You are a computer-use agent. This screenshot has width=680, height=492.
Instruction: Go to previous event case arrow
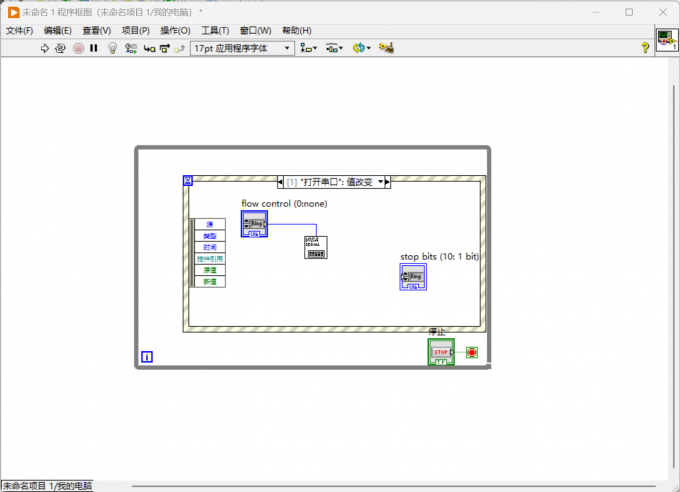[x=280, y=182]
